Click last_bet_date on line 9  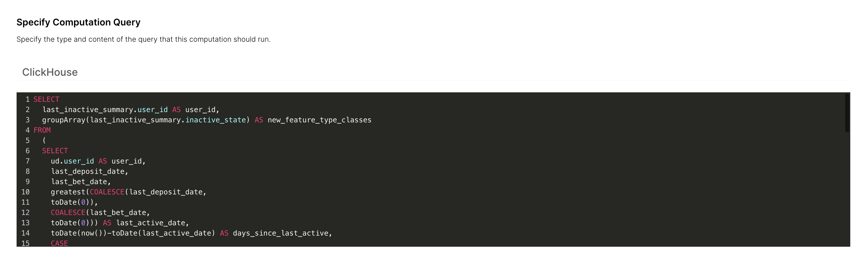tap(79, 182)
